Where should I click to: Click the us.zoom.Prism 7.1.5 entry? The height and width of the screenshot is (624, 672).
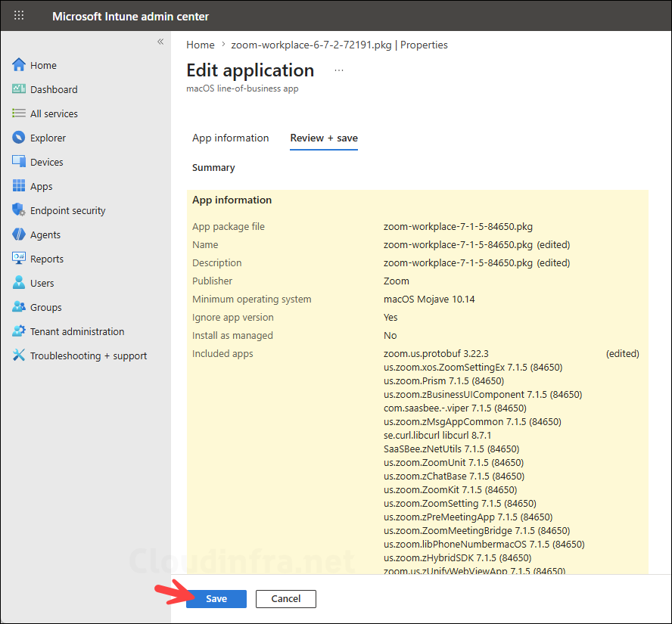[x=443, y=380]
